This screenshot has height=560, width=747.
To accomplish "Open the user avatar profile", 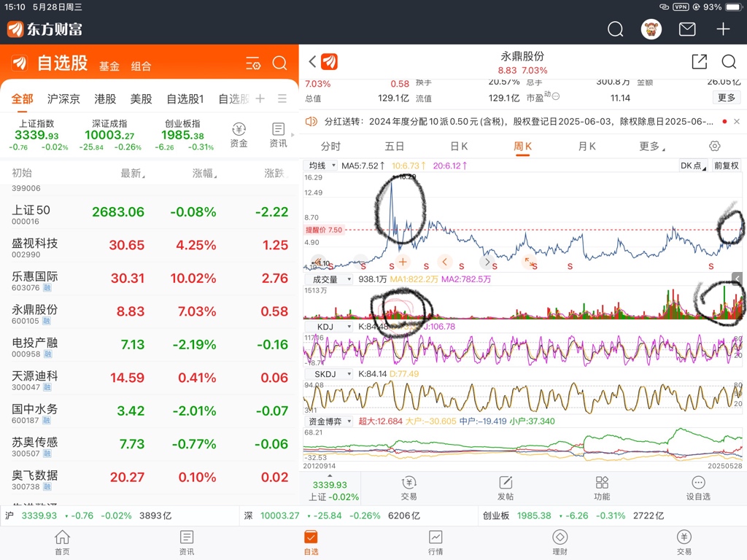I will tap(651, 29).
